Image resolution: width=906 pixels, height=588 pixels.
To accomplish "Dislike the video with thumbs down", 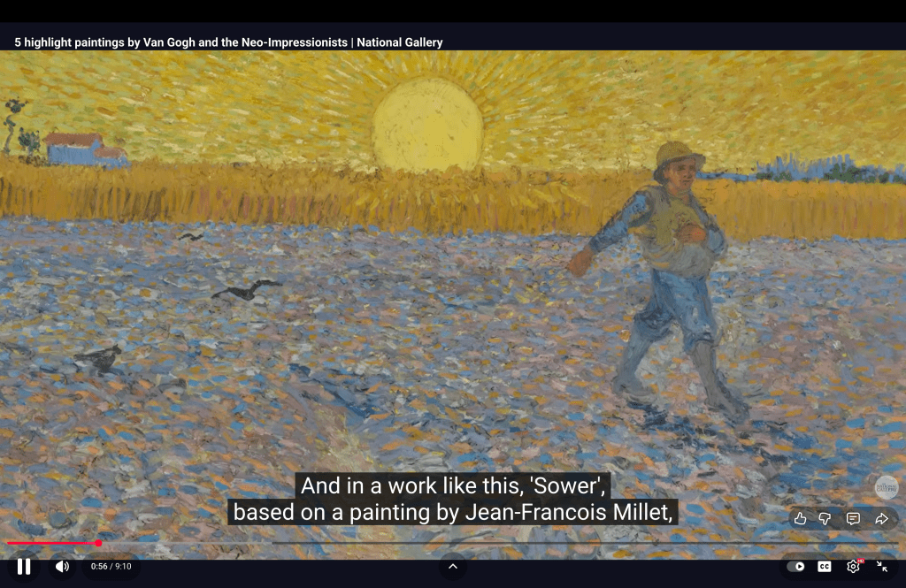I will (x=825, y=519).
